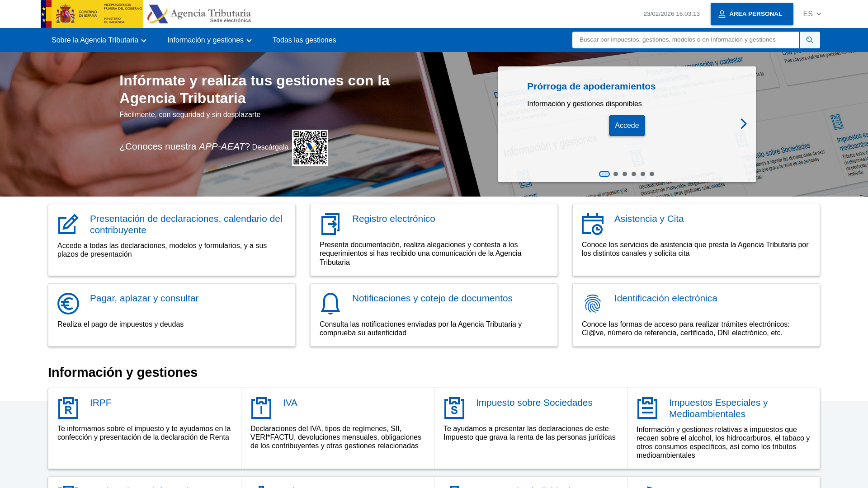The width and height of the screenshot is (868, 488).
Task: Click the Gobierno de España logo
Action: coord(92,14)
